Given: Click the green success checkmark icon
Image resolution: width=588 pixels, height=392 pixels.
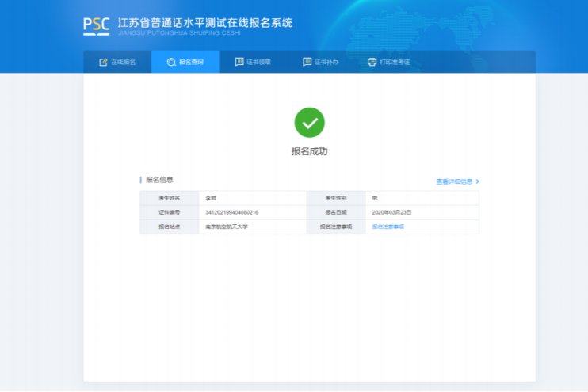Looking at the screenshot, I should (x=309, y=123).
